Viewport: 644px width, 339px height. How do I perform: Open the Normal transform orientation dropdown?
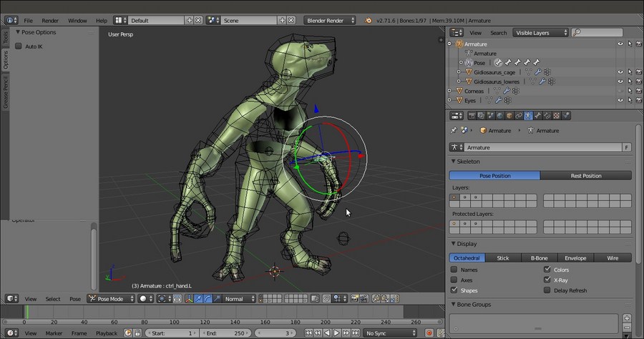239,299
